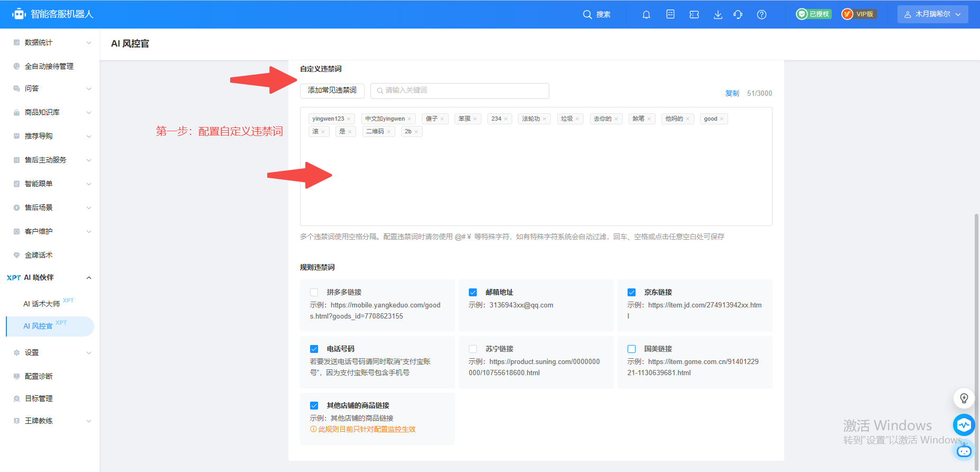Click the 复制 link
Viewport: 980px width, 472px height.
[x=732, y=93]
